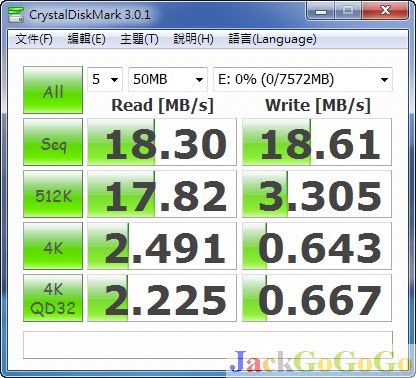The width and height of the screenshot is (416, 378).
Task: Select the 4K QD32 write result 0.667
Action: click(317, 298)
